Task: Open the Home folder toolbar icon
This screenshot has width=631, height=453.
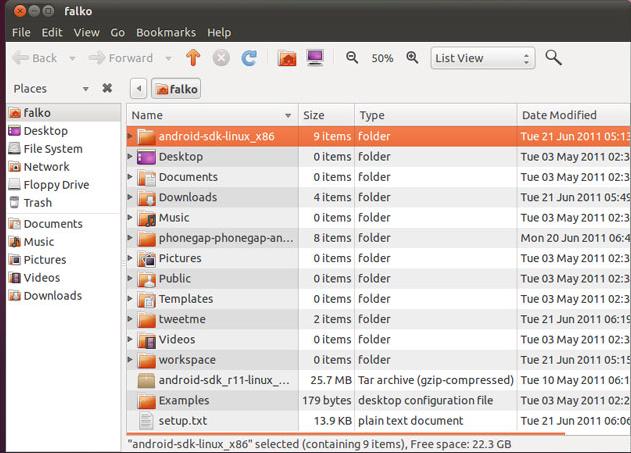Action: click(x=287, y=58)
